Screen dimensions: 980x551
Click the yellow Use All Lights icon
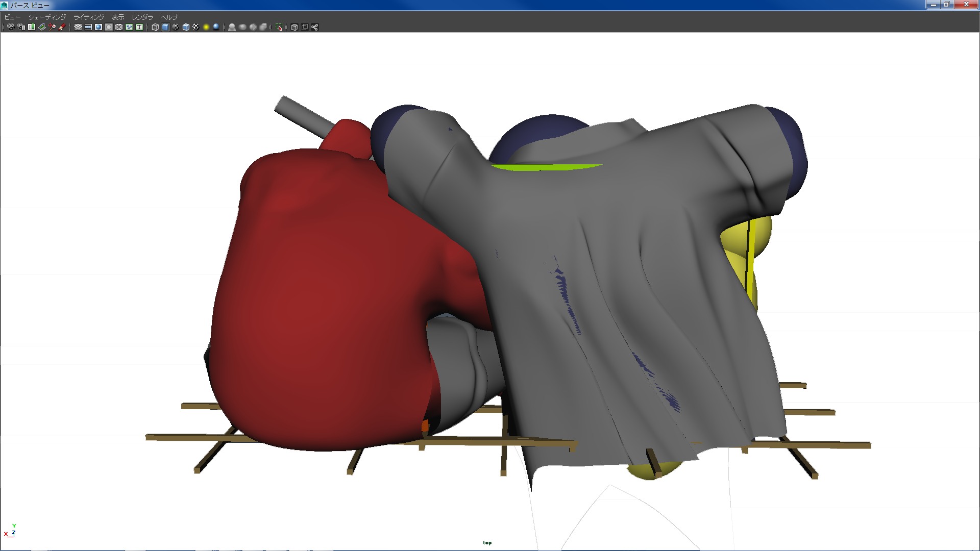(x=206, y=27)
